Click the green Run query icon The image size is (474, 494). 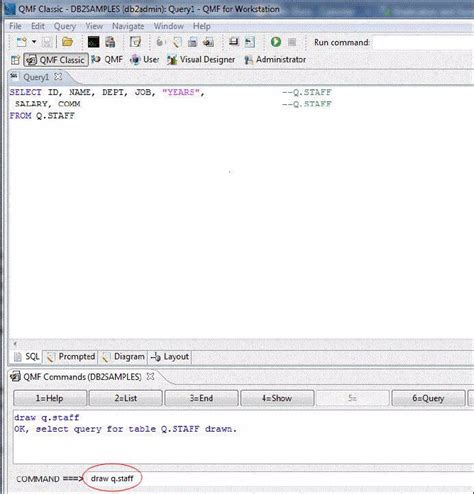coord(276,42)
